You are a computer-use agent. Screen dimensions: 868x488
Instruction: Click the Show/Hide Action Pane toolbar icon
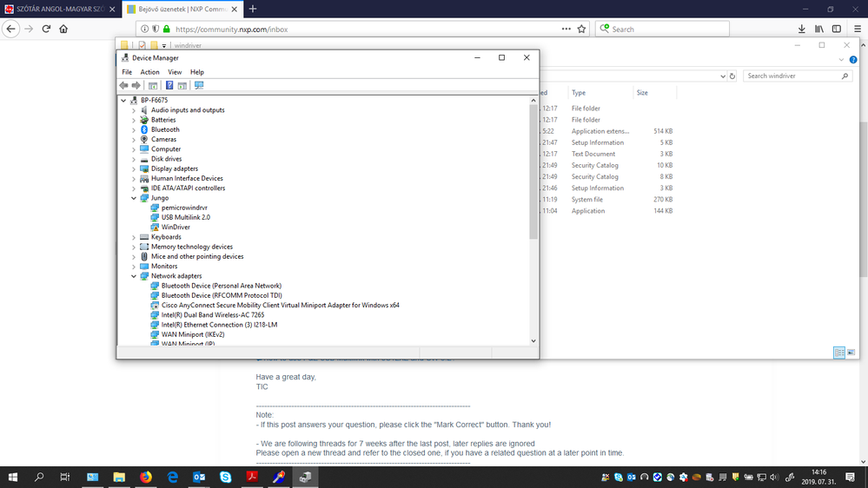click(182, 85)
